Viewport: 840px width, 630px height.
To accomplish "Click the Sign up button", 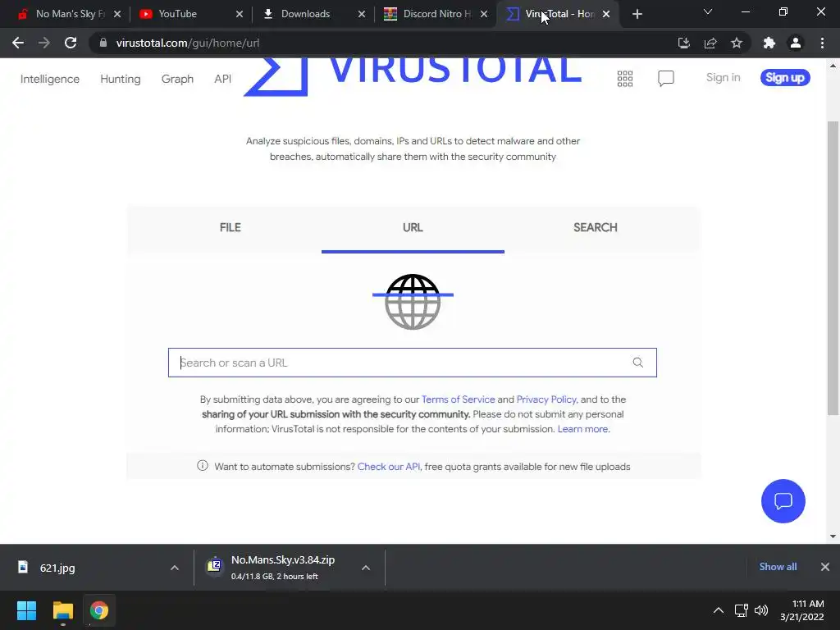I will 785,78.
